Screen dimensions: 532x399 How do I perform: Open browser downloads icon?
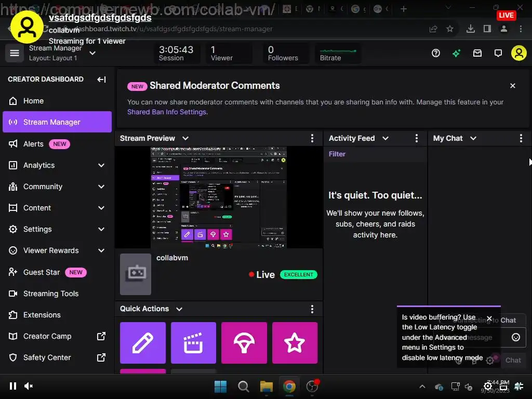click(x=471, y=29)
